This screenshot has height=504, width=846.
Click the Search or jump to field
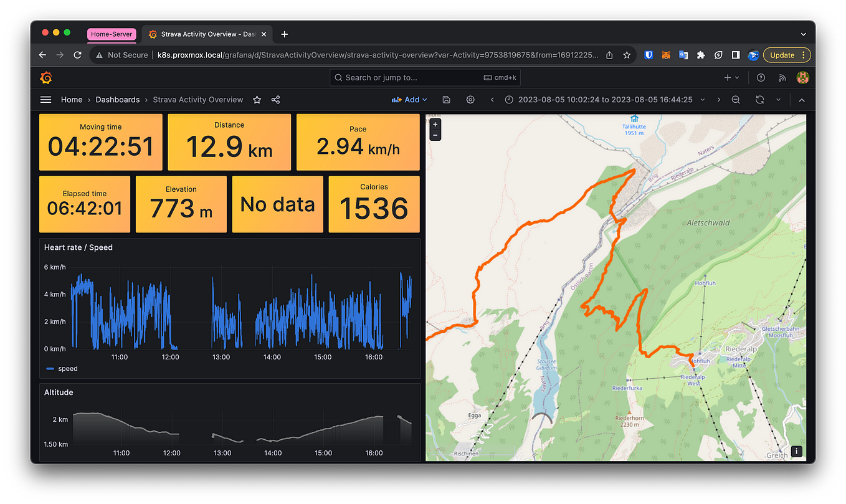[x=425, y=78]
